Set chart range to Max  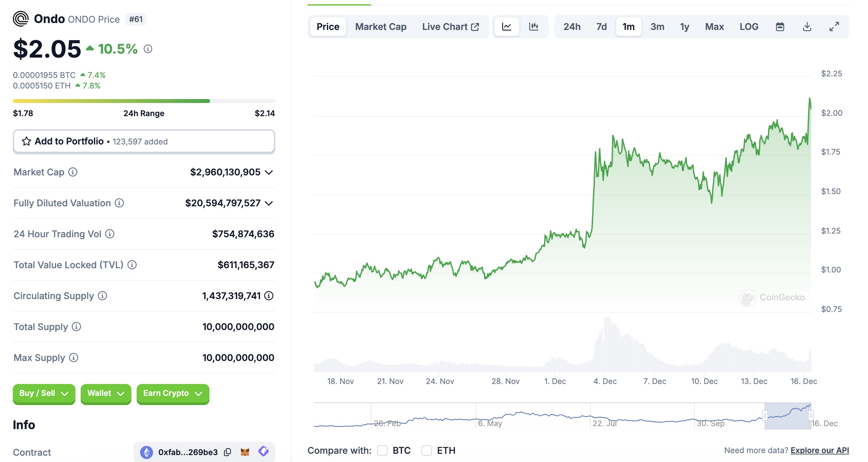click(714, 27)
